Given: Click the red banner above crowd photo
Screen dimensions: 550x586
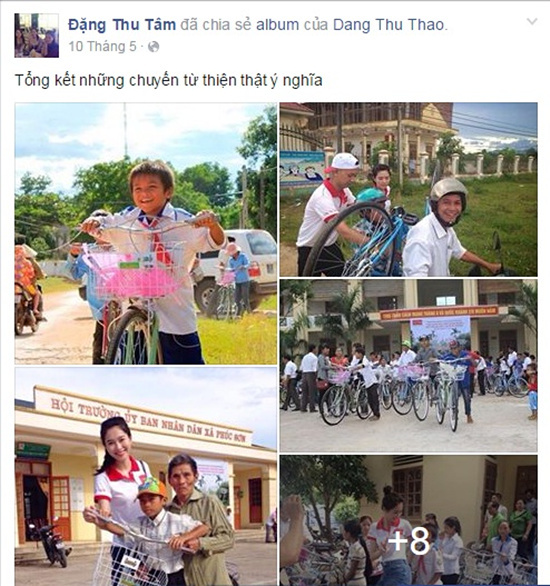Looking at the screenshot, I should (439, 312).
